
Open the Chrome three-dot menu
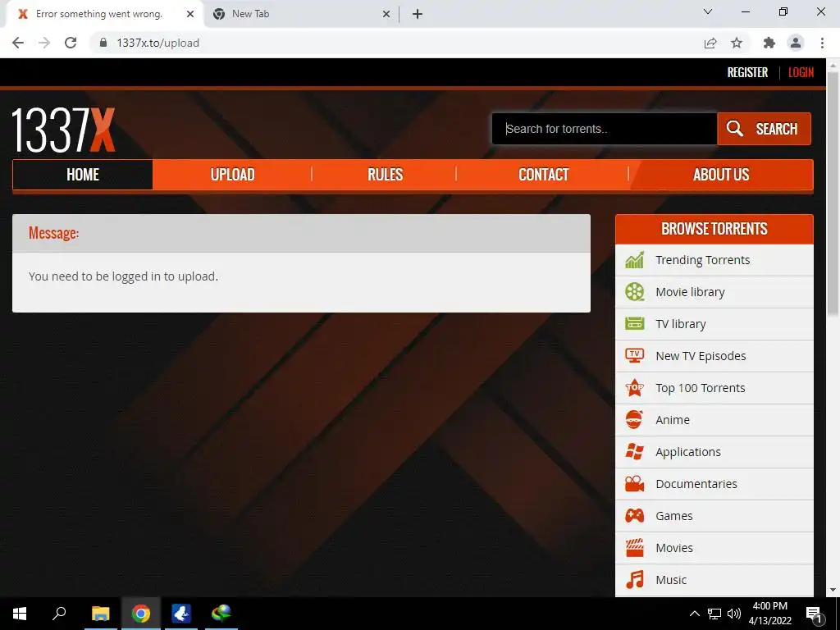(x=822, y=43)
